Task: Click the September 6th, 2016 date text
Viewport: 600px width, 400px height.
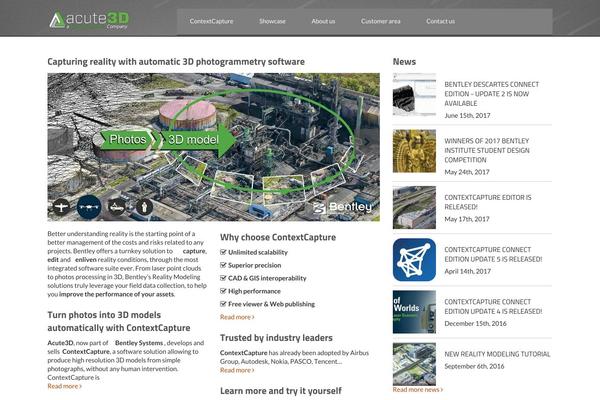Action: [474, 366]
